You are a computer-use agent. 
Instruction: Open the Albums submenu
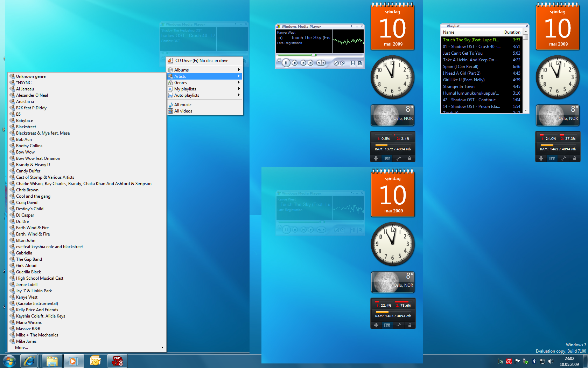coord(205,70)
